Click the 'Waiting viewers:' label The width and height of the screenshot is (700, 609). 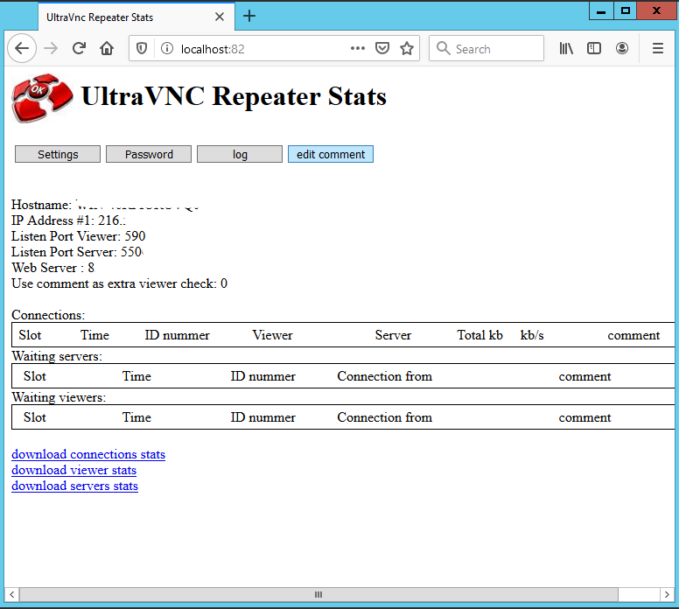[x=59, y=397]
